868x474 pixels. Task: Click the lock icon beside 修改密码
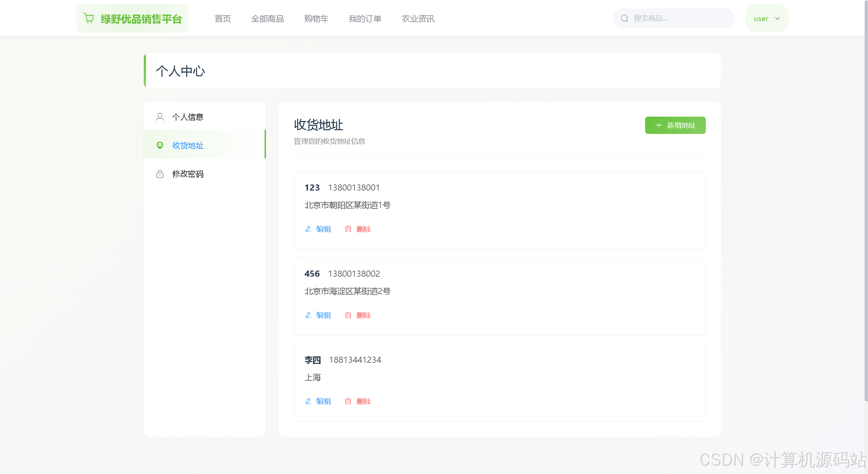(x=160, y=174)
